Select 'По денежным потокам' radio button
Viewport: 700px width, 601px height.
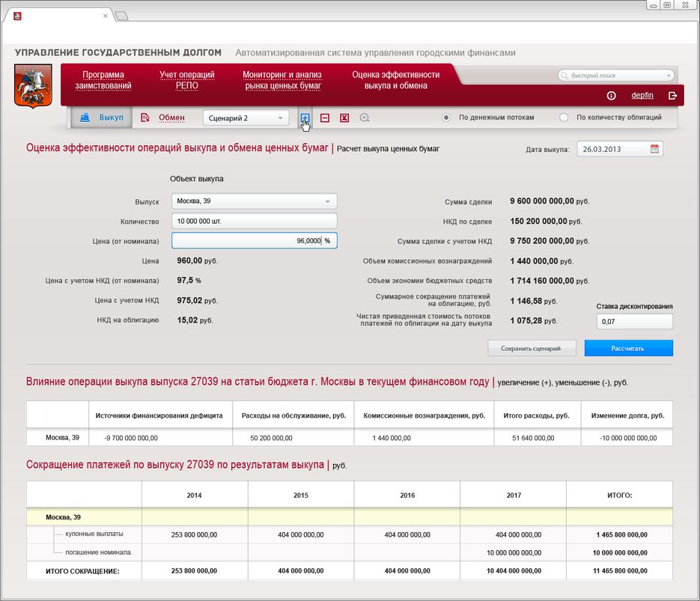(446, 118)
